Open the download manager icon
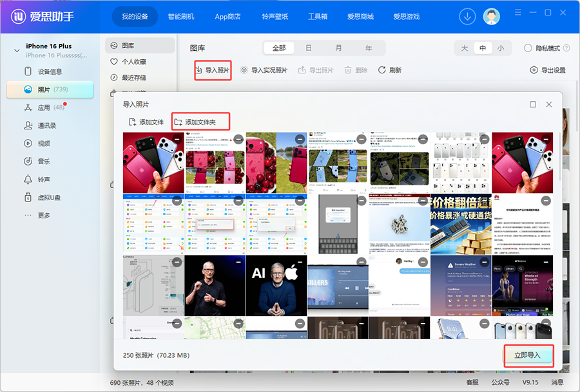The image size is (580, 392). 467,17
